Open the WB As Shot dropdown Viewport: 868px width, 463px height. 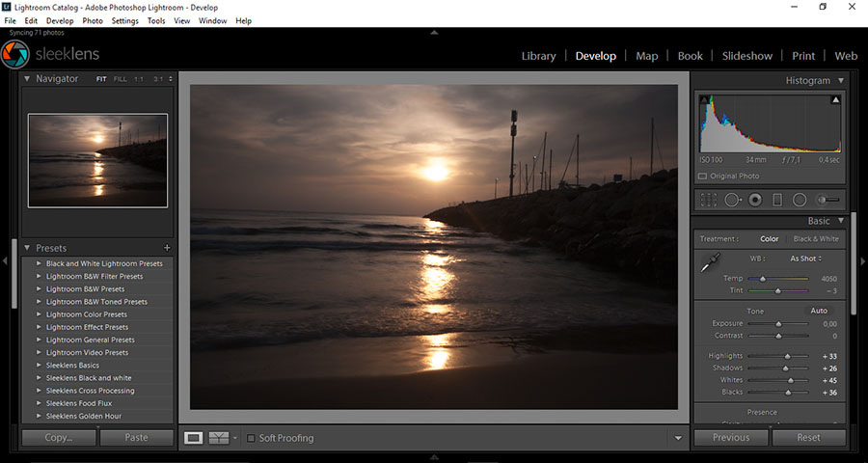pyautogui.click(x=805, y=259)
